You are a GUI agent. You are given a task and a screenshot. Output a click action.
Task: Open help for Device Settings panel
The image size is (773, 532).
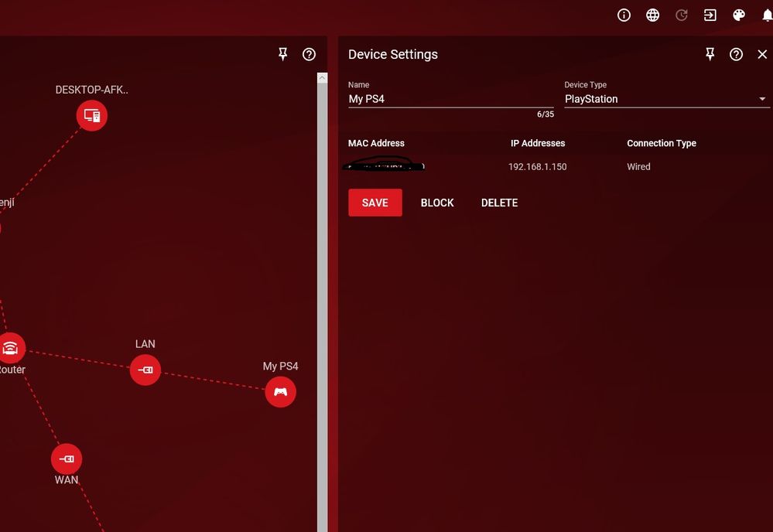(x=736, y=54)
